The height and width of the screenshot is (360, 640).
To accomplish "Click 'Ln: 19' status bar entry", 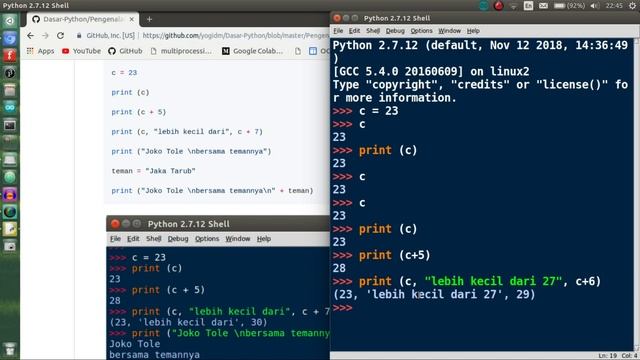I will click(x=608, y=356).
